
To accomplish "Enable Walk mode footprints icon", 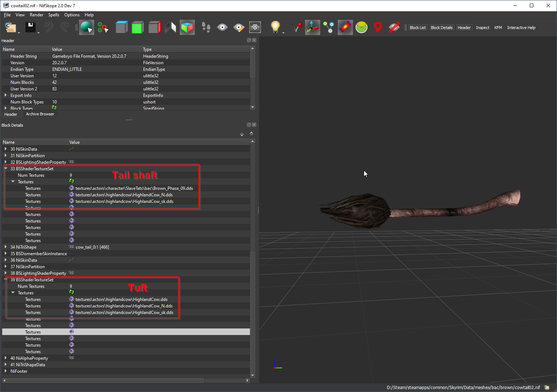I will tap(206, 28).
